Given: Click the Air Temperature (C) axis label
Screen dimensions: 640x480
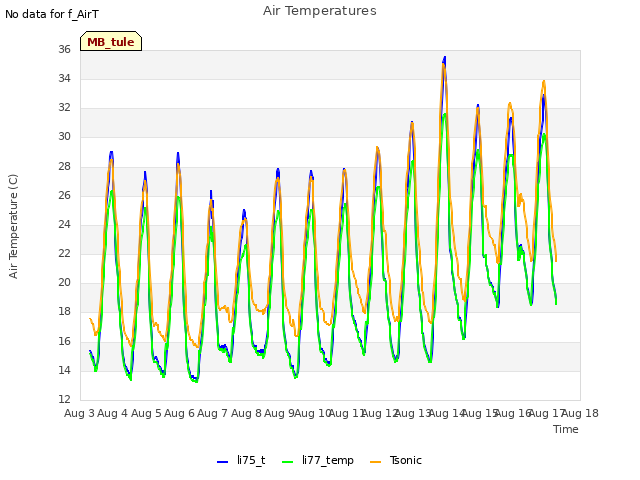Looking at the screenshot, I should [13, 227].
